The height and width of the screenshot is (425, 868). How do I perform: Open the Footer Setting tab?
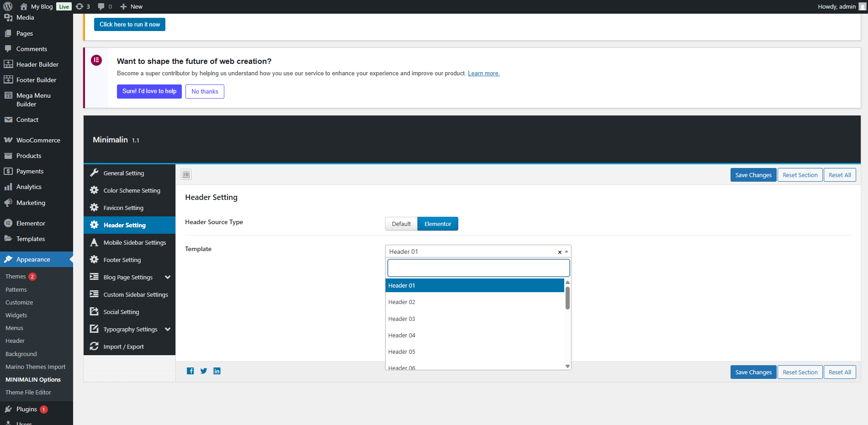coord(122,260)
